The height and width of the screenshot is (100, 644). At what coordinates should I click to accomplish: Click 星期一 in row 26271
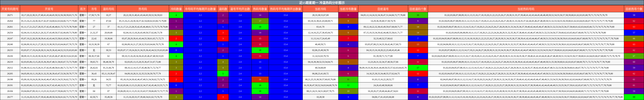click(x=83, y=15)
